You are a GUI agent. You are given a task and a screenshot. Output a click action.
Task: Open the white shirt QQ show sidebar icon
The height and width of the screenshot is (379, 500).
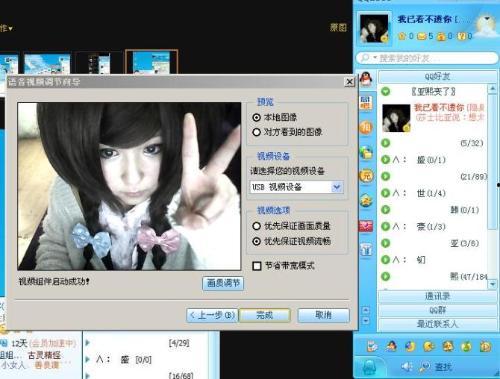[x=366, y=249]
